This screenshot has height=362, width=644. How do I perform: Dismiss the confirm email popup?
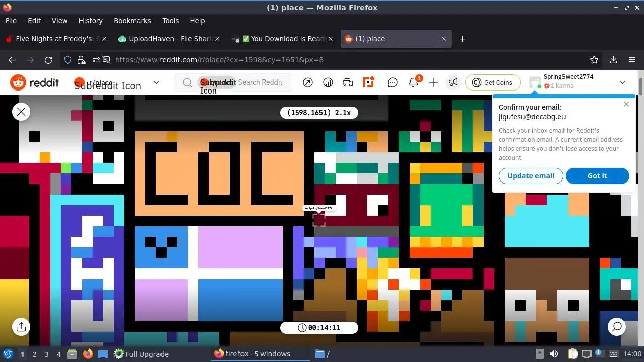tap(626, 104)
